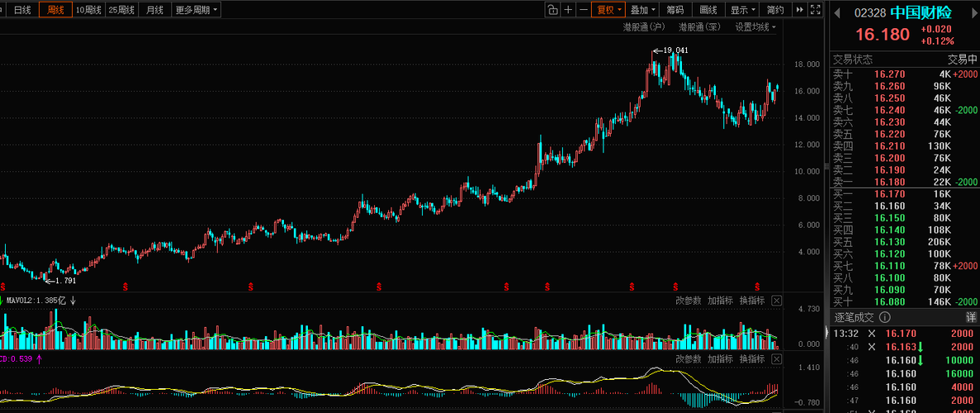Click the info icon beside 逐笔成交
Viewport: 980px width, 413px height.
click(885, 318)
